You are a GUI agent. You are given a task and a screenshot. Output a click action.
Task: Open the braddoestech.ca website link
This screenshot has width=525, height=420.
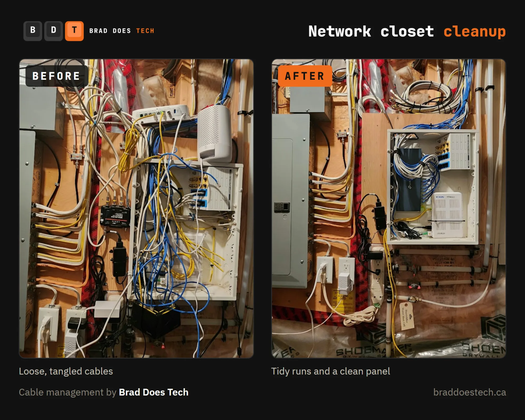(x=470, y=392)
